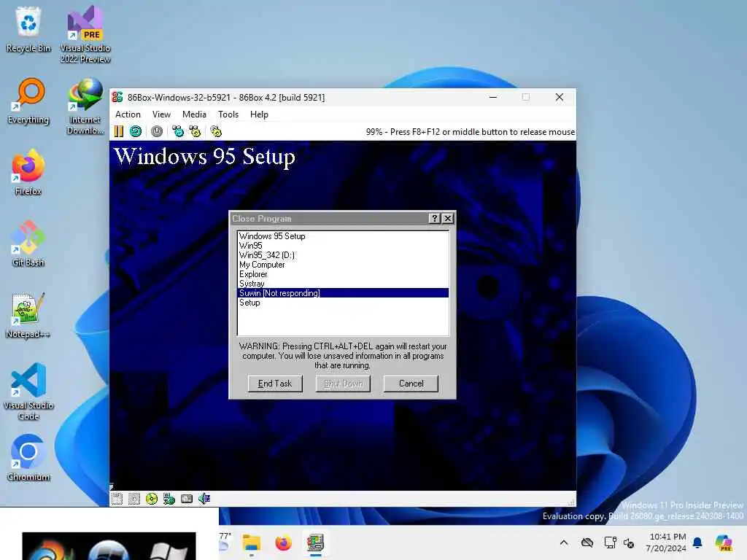Click the Ctrl+Alt+Del toolbar icon

coord(178,131)
